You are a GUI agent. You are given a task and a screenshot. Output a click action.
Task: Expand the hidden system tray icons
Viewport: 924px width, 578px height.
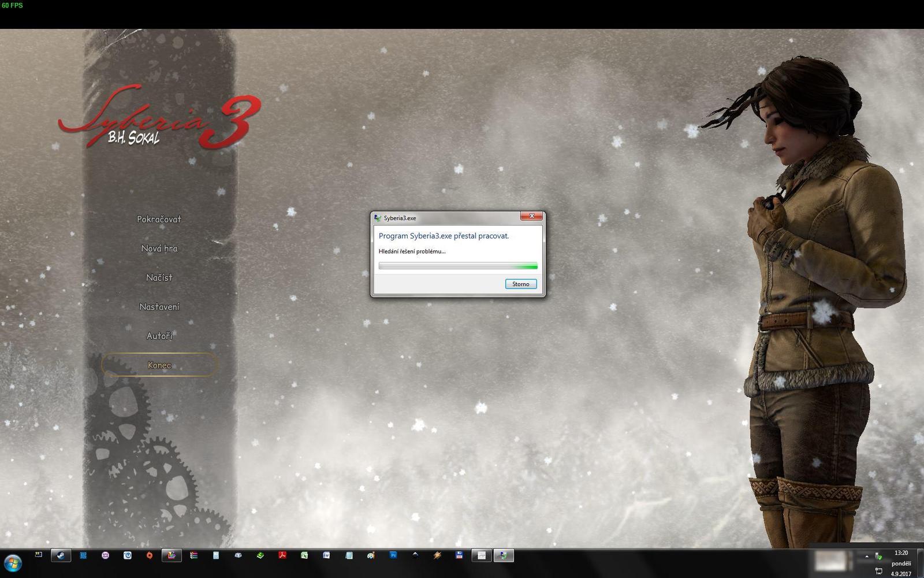tap(867, 557)
